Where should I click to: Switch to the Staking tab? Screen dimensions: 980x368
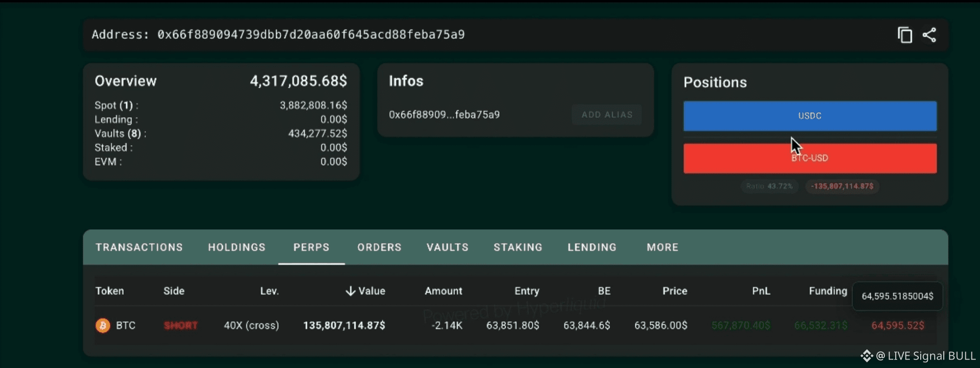tap(518, 248)
